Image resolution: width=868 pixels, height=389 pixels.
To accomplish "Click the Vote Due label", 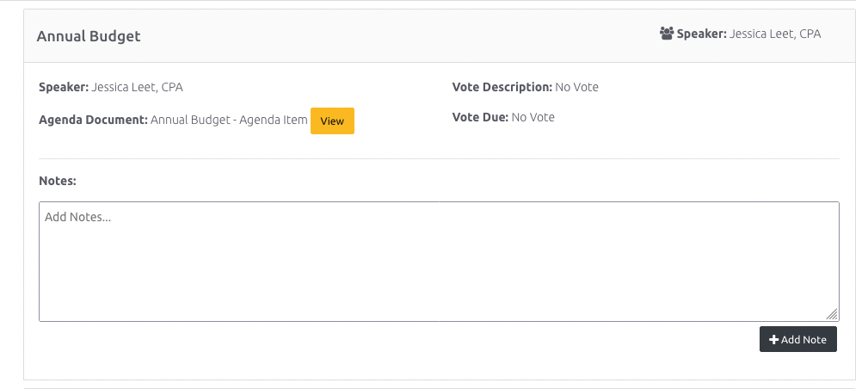I will 480,117.
